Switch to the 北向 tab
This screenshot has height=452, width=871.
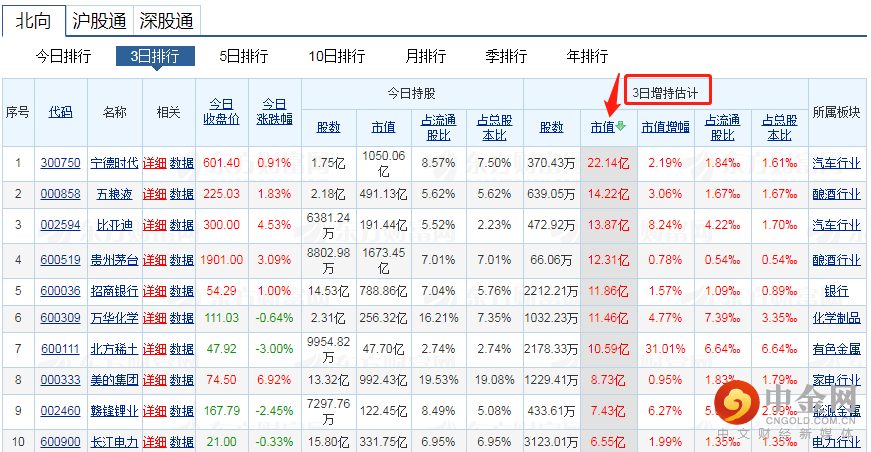click(33, 21)
